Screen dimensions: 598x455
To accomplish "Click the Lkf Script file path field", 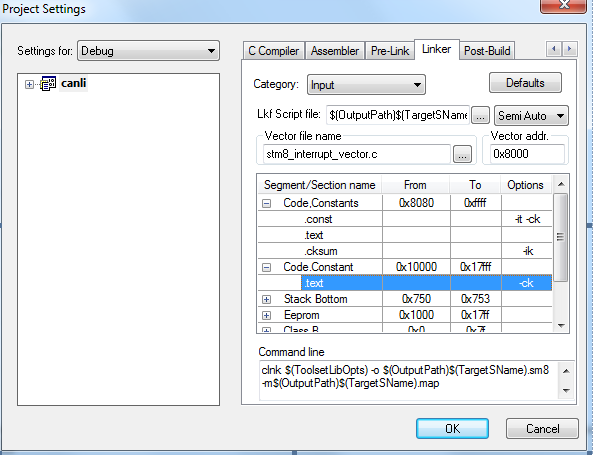I will [x=398, y=115].
